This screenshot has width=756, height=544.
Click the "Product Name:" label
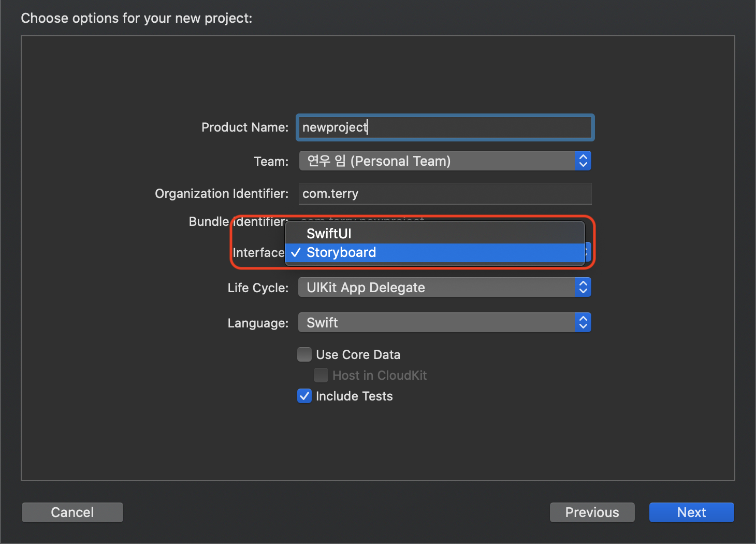click(245, 127)
